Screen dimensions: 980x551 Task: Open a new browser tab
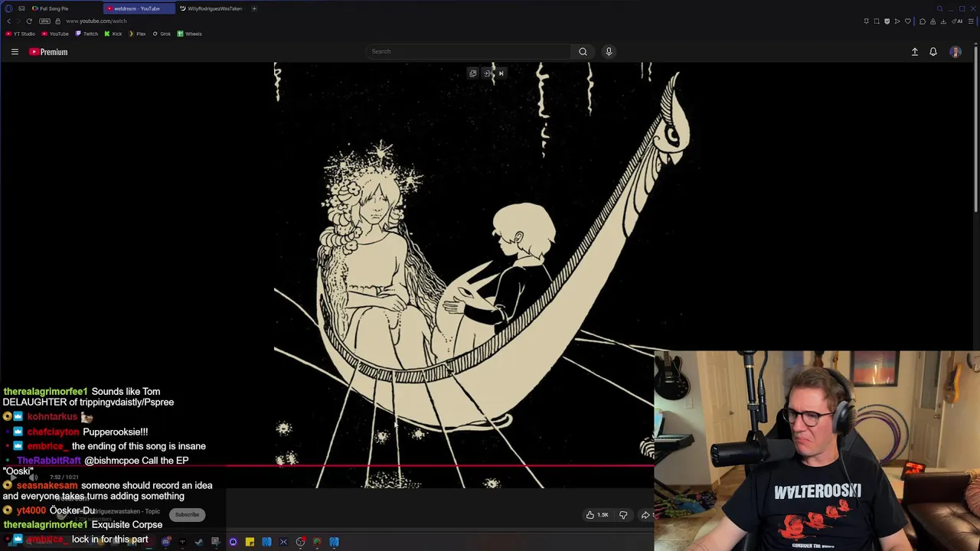(x=254, y=8)
